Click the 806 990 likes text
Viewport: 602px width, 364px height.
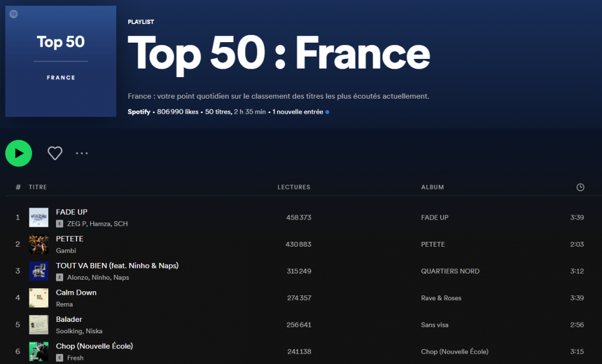[x=178, y=112]
